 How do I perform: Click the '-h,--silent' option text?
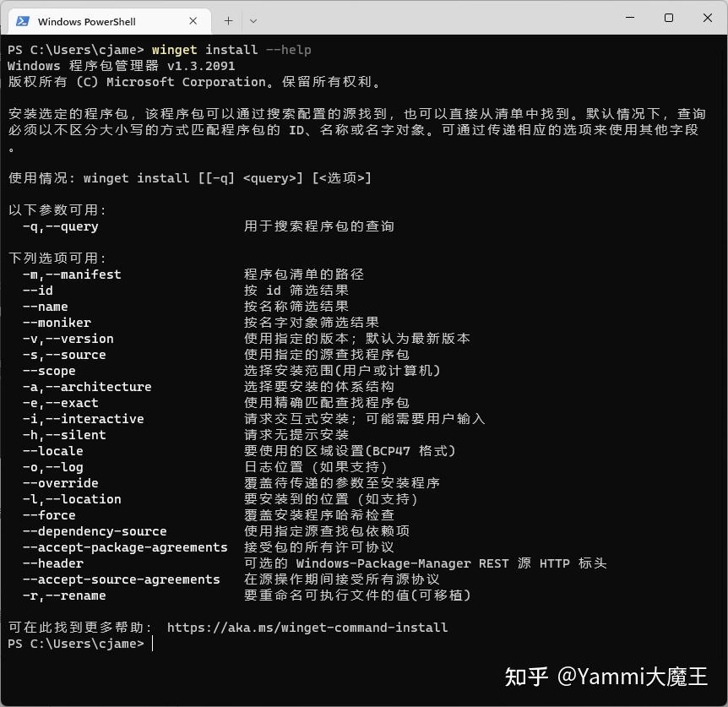coord(64,435)
